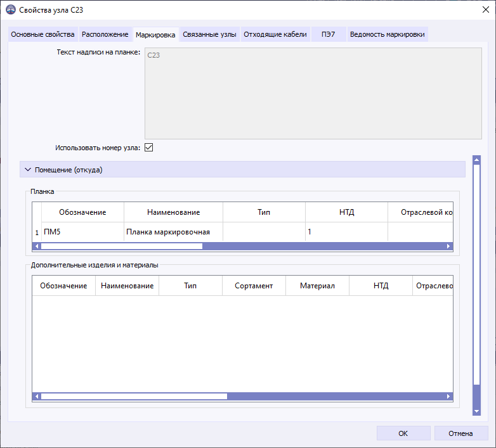Click Материал column header
Image resolution: width=496 pixels, height=448 pixels.
pos(317,286)
